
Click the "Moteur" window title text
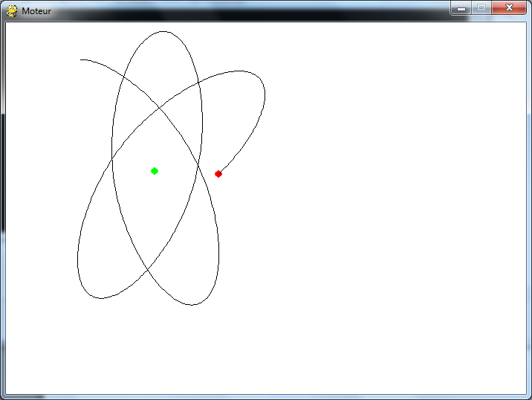(36, 11)
